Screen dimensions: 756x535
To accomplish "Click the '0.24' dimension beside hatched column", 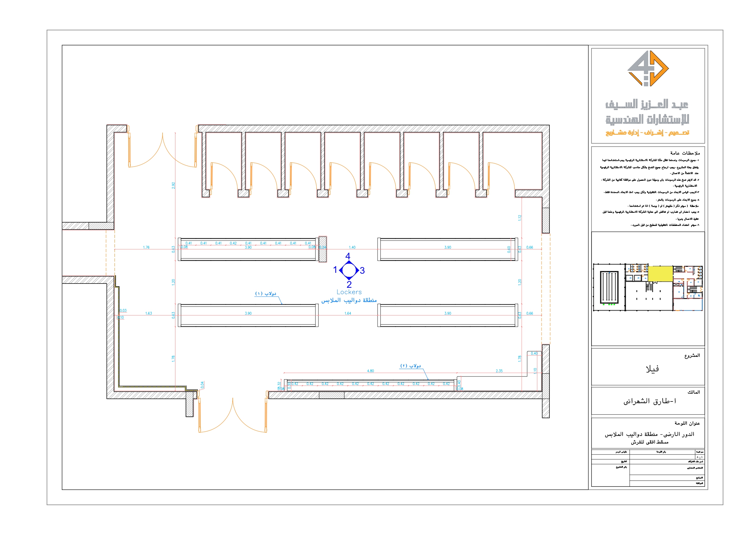I will pos(323,247).
